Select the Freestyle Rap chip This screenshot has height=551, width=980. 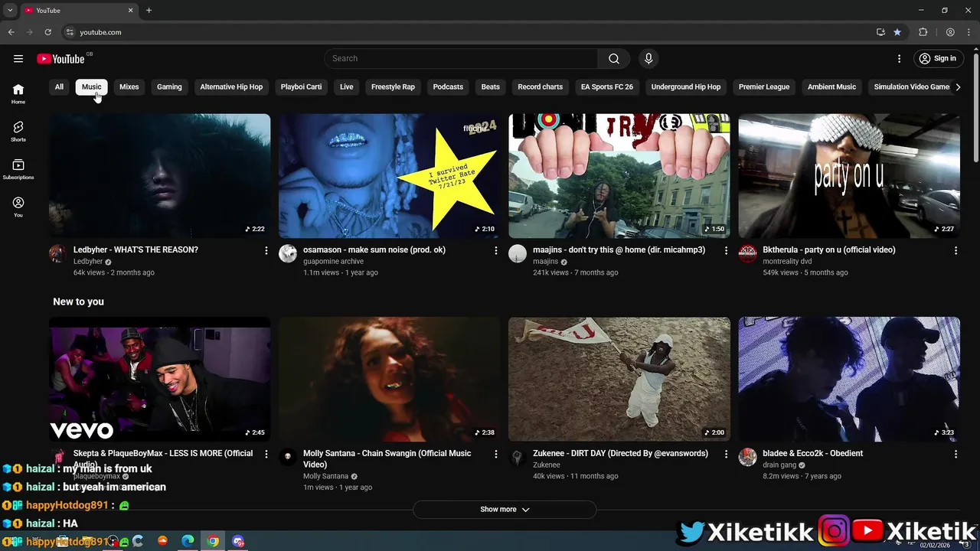[393, 87]
